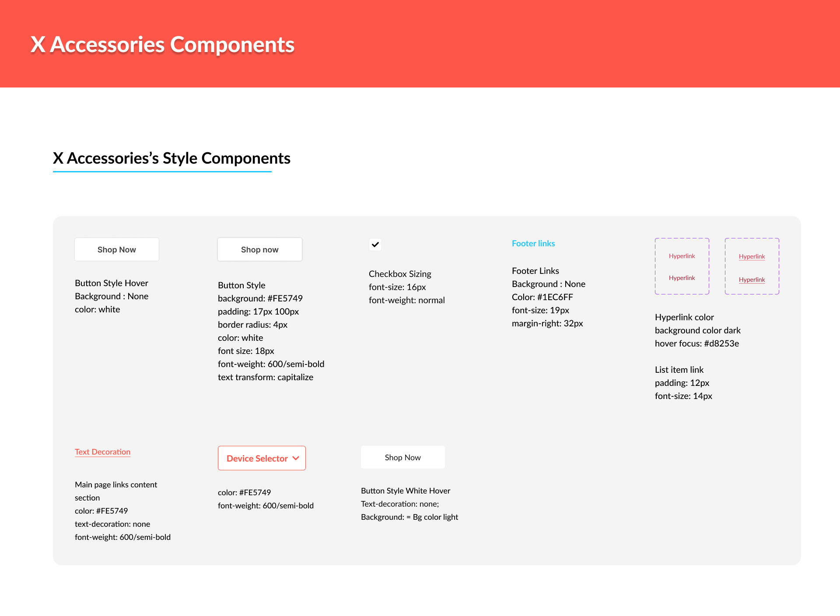The height and width of the screenshot is (616, 840).
Task: Click the Shop Now button above Button Style White Hover
Action: coord(403,457)
